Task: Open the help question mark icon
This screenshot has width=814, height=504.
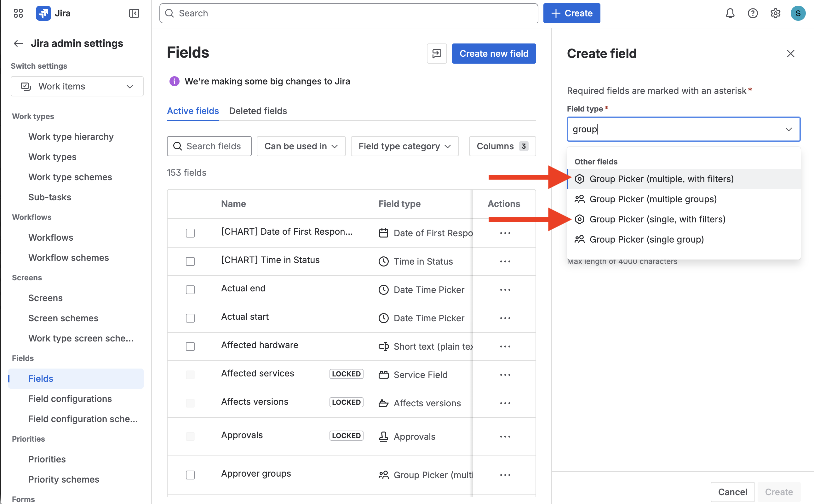Action: (753, 13)
